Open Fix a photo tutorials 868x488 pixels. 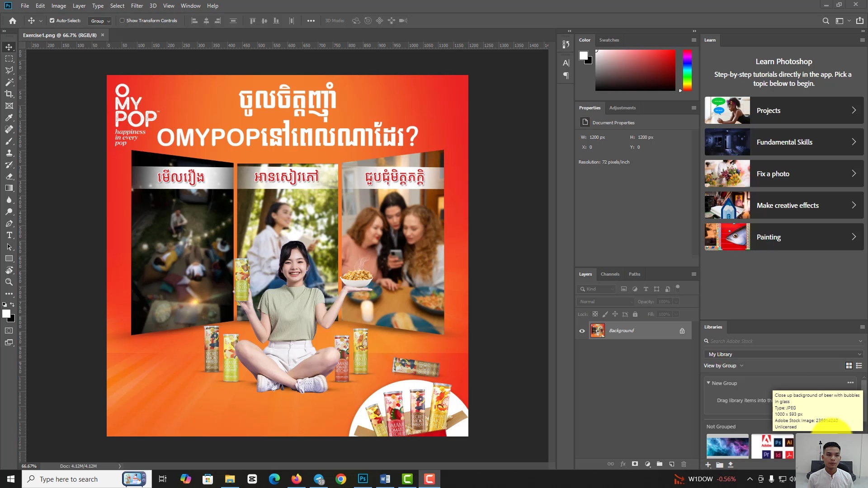[x=784, y=174]
